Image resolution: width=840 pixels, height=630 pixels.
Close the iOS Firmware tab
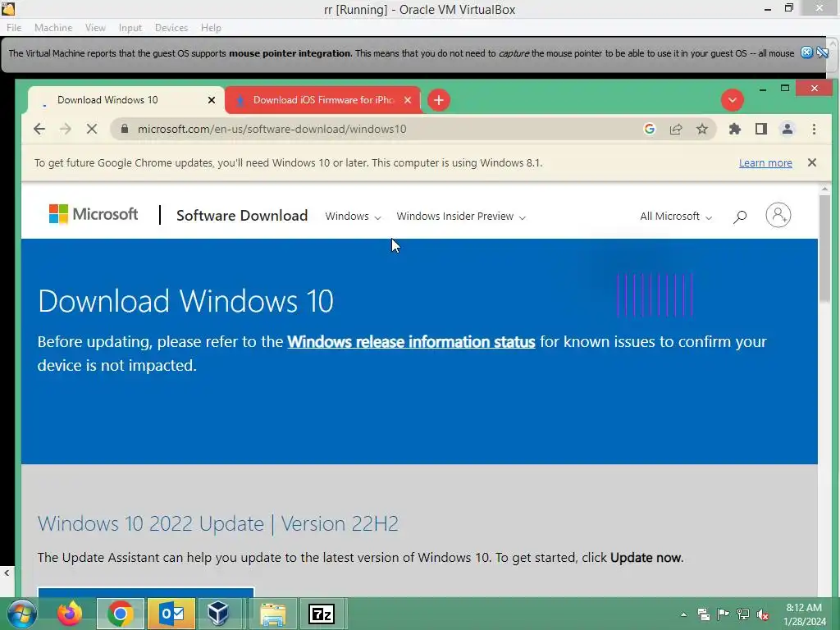[408, 100]
